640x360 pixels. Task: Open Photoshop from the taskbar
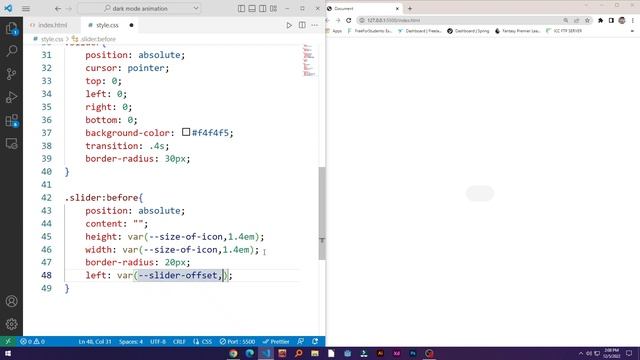413,353
